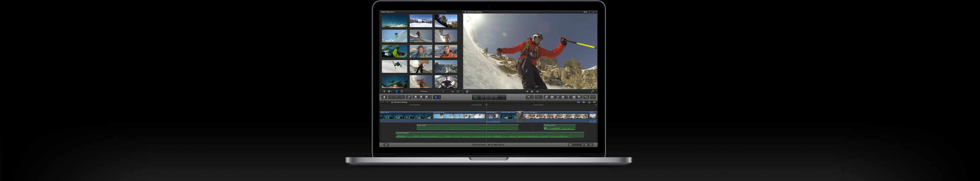This screenshot has height=181, width=980.
Task: Toggle viewer full-screen playback
Action: tap(592, 91)
